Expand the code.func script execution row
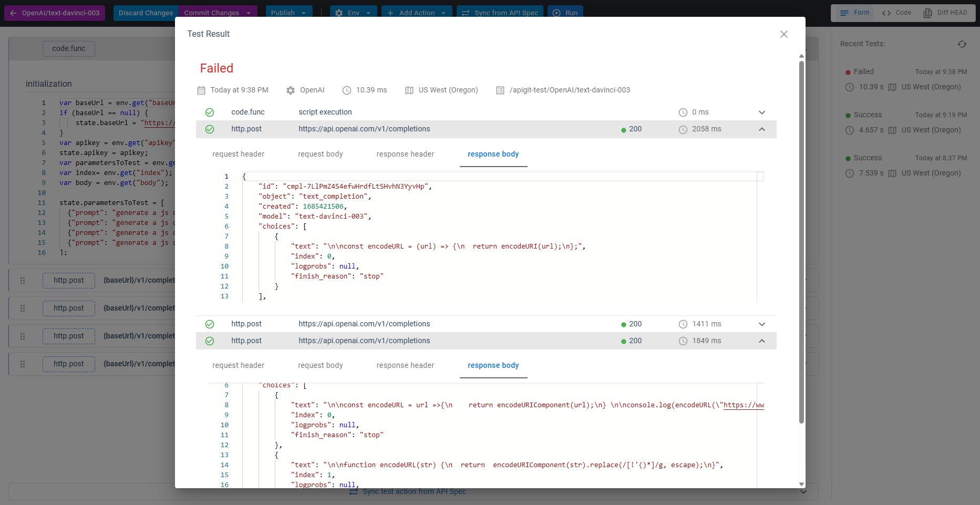Image resolution: width=980 pixels, height=505 pixels. pos(762,112)
